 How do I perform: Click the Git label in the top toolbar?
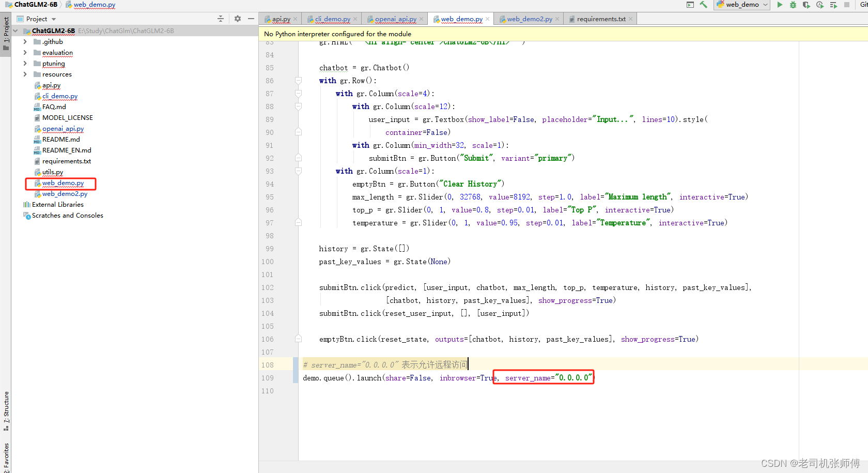(864, 5)
